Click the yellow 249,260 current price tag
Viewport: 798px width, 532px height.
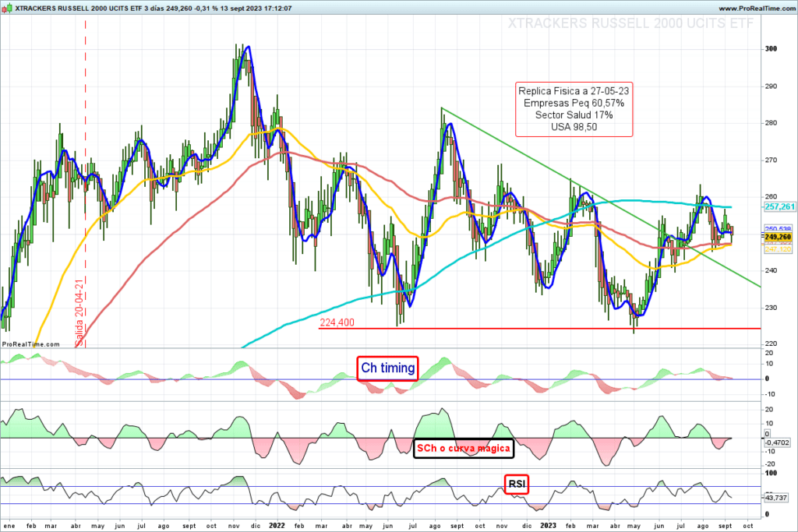click(x=778, y=237)
